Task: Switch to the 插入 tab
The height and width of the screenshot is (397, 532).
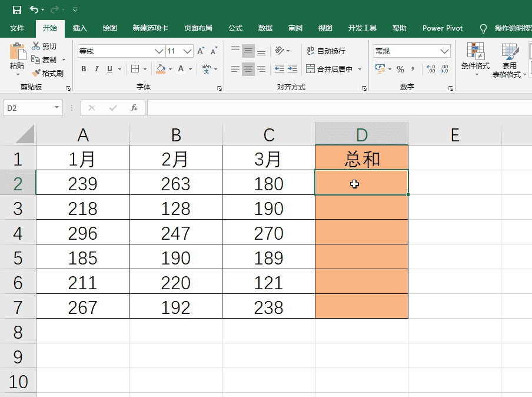Action: pos(79,28)
